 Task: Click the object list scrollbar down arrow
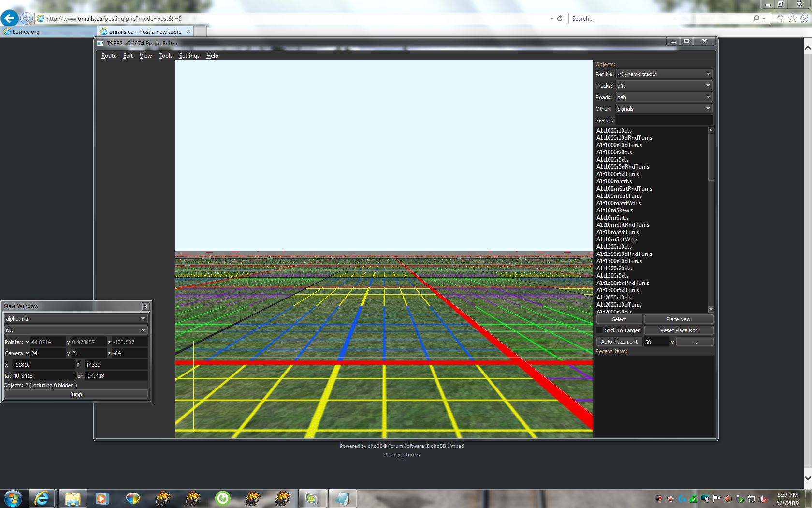pos(710,309)
